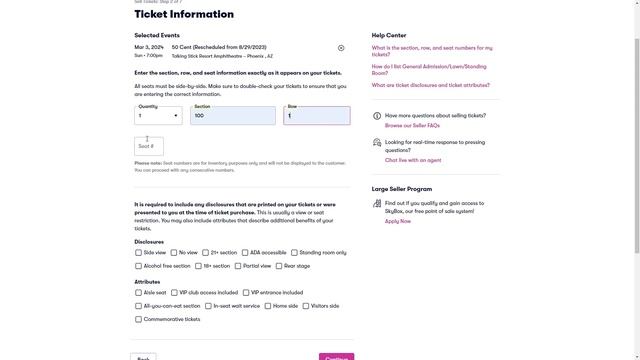
Task: Click the Large Seller Program building icon
Action: (x=377, y=203)
